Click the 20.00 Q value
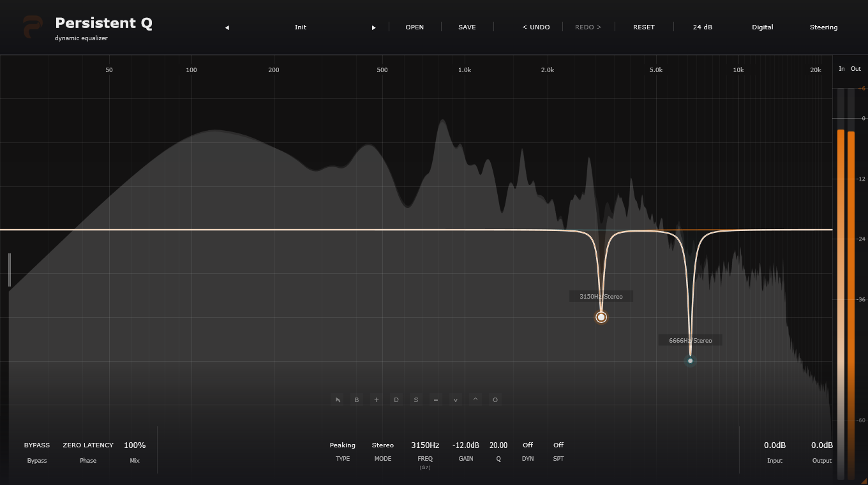 tap(498, 445)
